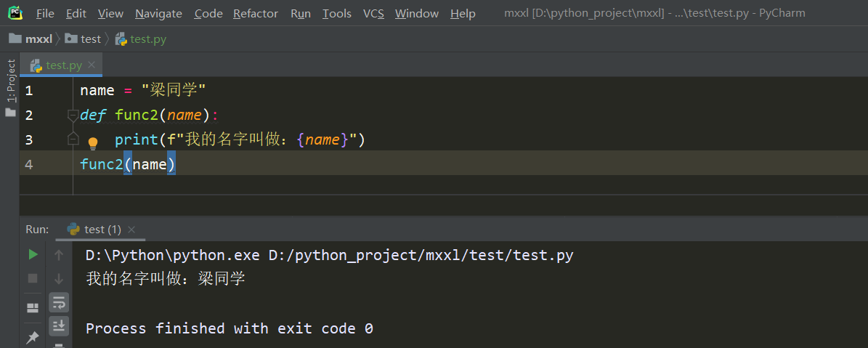868x348 pixels.
Task: Open the Tools menu
Action: tap(336, 13)
